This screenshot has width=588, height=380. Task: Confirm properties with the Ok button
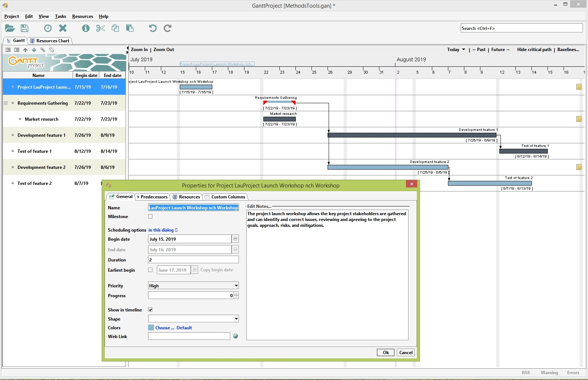[x=385, y=352]
